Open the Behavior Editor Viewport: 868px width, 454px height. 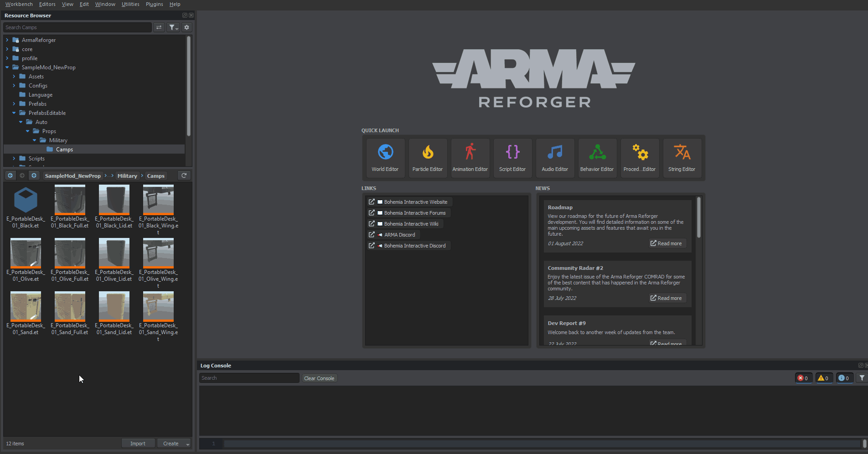[597, 158]
